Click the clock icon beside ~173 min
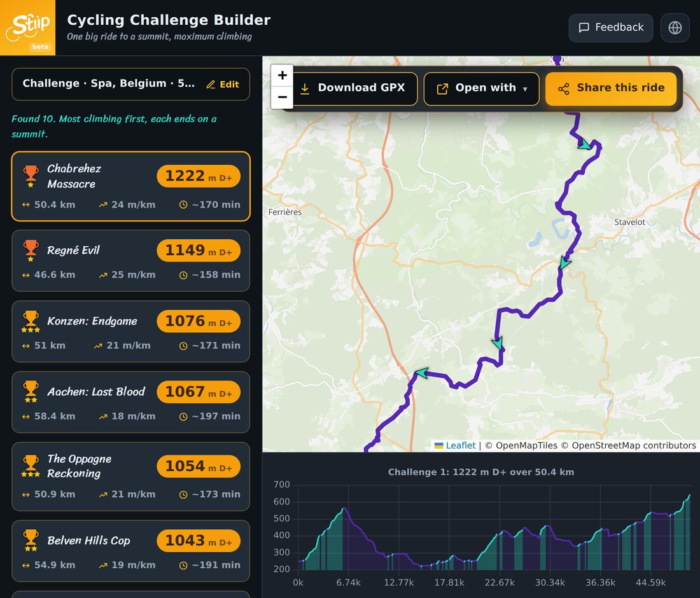Screen dimensions: 700x598 click(x=183, y=494)
